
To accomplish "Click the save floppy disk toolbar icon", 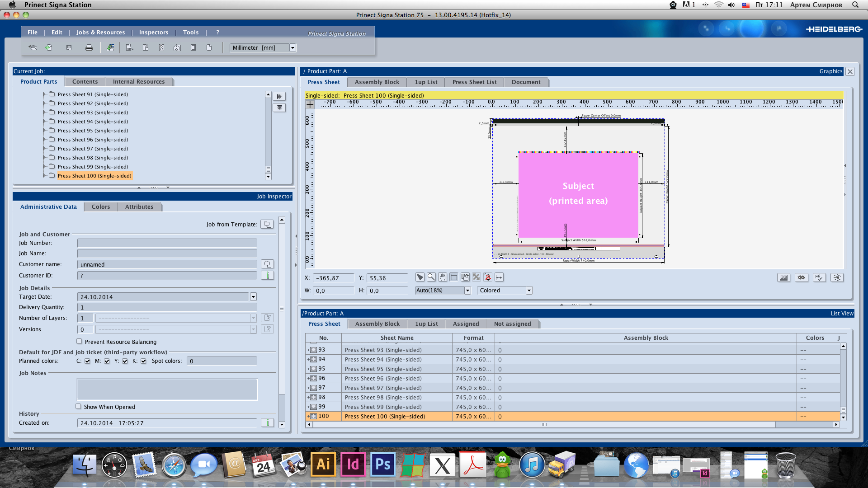I will (x=69, y=47).
